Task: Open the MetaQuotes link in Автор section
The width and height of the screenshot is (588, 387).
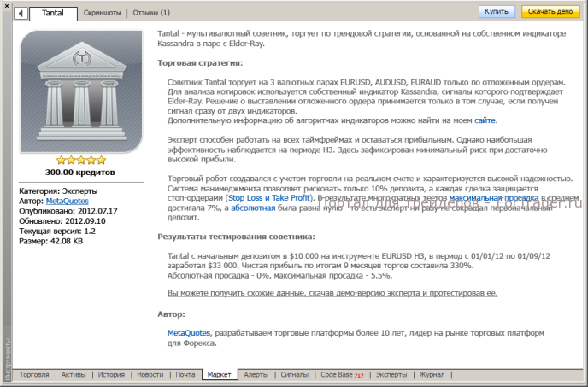Action: click(x=189, y=333)
